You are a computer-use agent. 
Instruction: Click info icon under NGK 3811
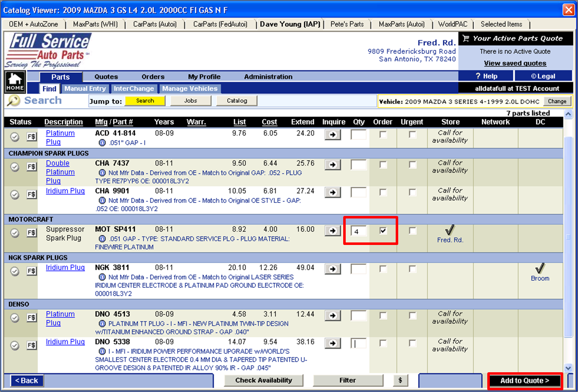click(x=102, y=277)
